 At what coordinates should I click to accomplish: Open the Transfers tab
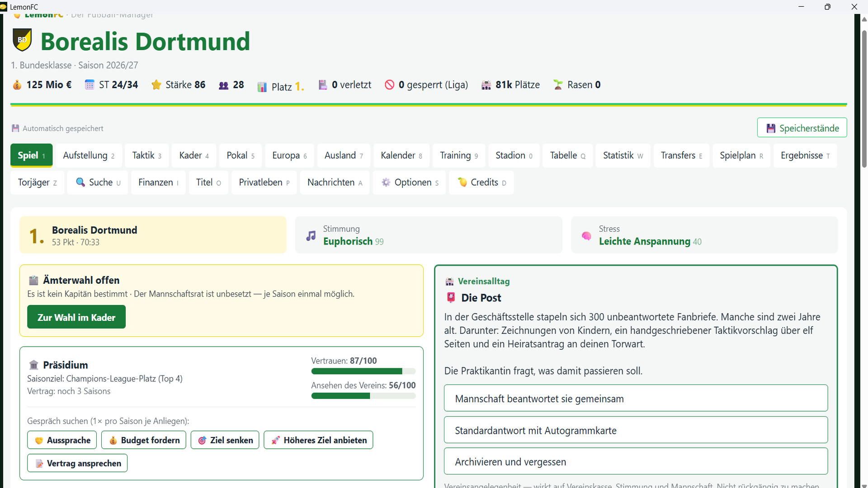click(681, 155)
